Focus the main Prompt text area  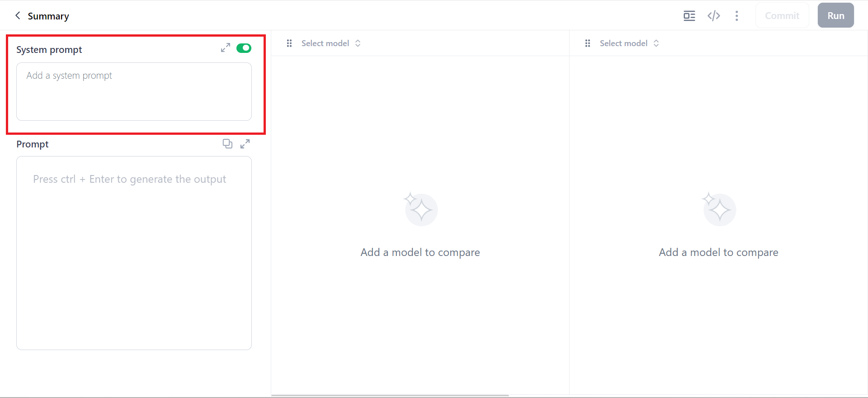(134, 253)
